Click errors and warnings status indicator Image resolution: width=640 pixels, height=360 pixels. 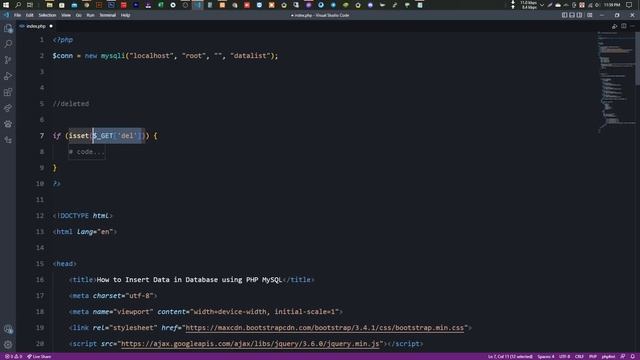(13, 357)
